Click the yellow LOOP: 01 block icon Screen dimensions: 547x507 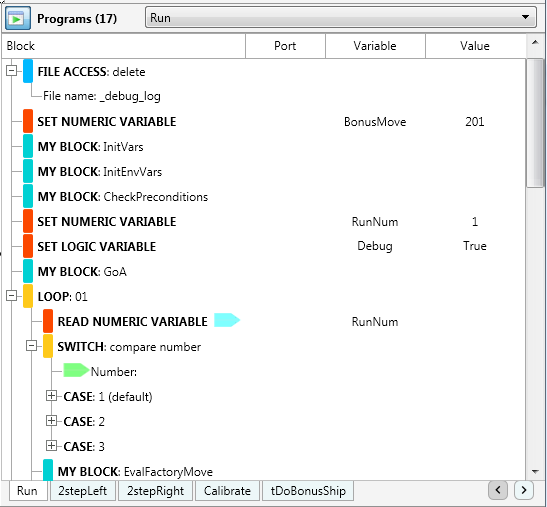(28, 296)
